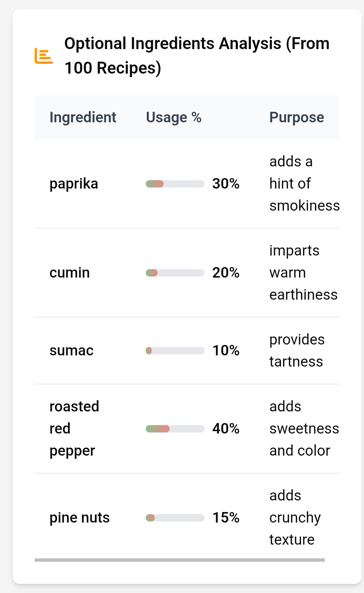Image resolution: width=364 pixels, height=593 pixels.
Task: Click the 'adds crunchy texture' purpose text
Action: coord(294,518)
